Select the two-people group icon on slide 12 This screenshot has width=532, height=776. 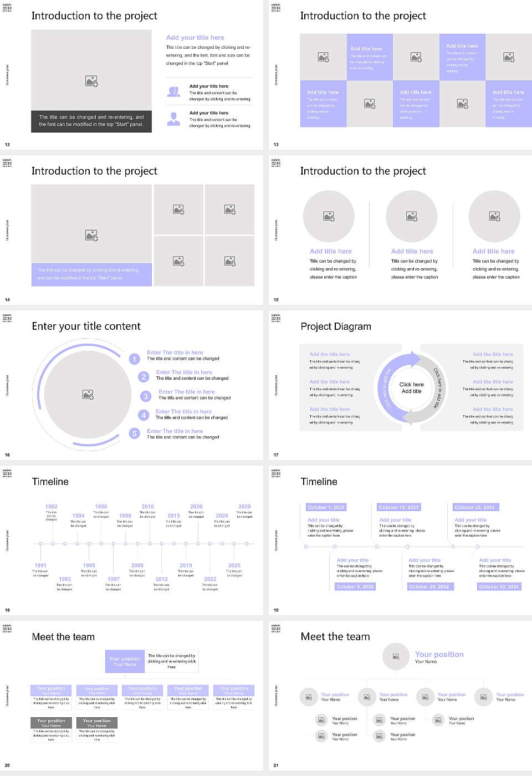173,93
